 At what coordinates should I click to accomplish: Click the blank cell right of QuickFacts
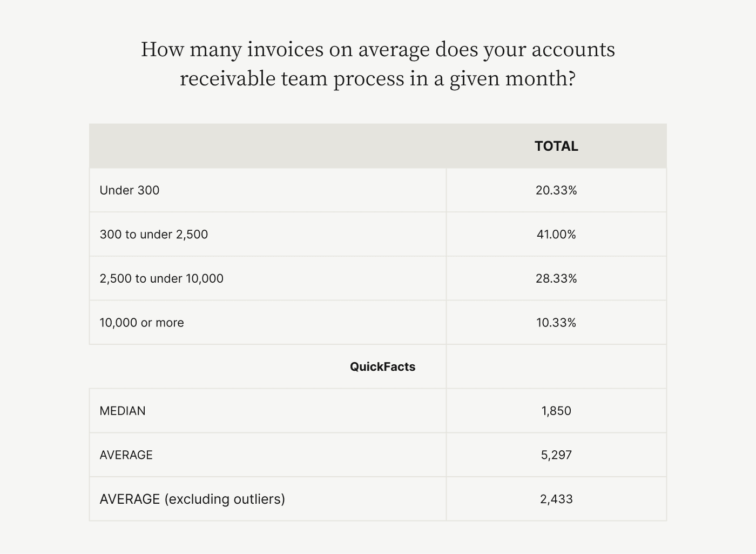pyautogui.click(x=556, y=367)
